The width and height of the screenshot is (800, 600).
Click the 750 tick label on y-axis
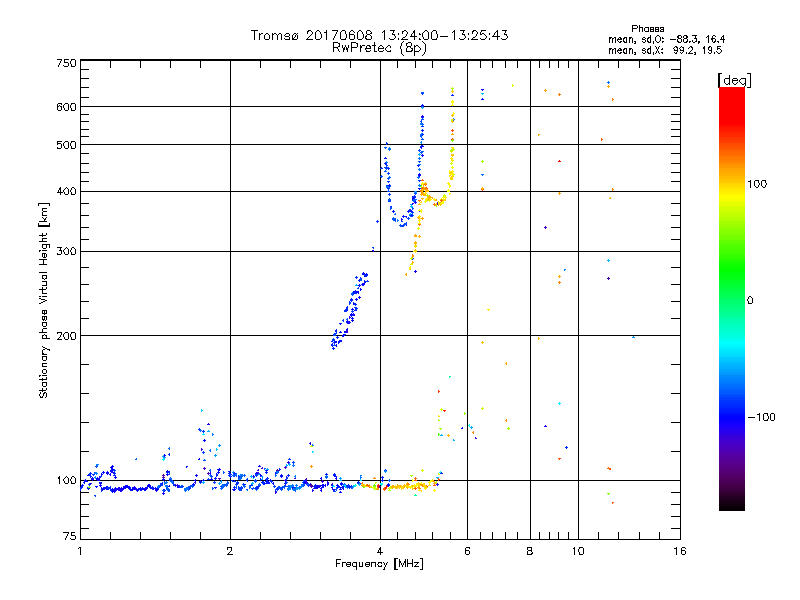coord(65,63)
